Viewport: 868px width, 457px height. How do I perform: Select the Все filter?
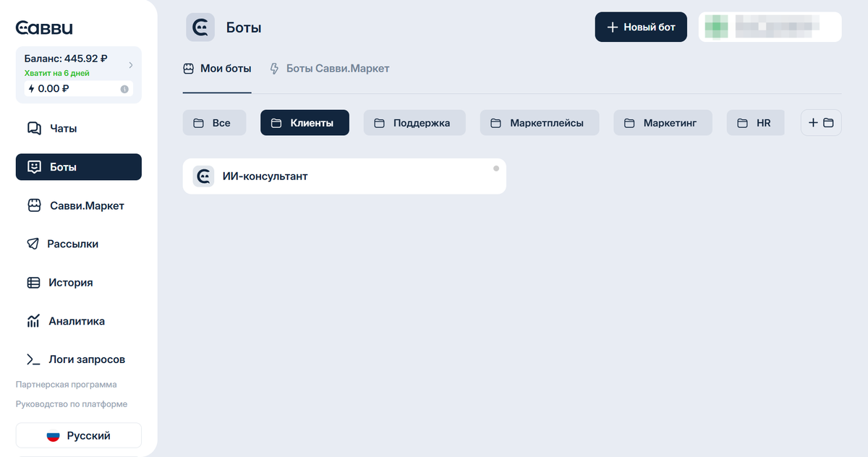(214, 122)
